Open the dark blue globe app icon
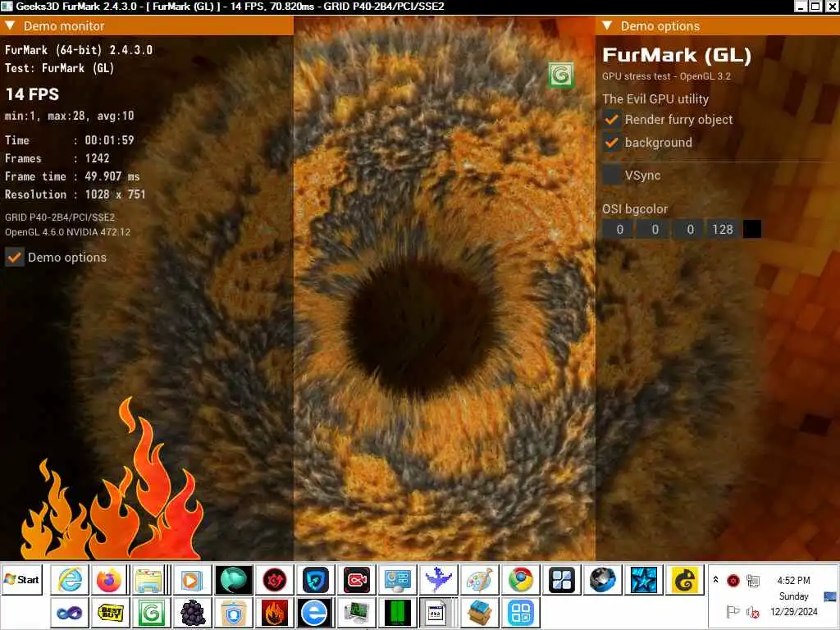Screen dimensions: 840x630 click(x=603, y=580)
